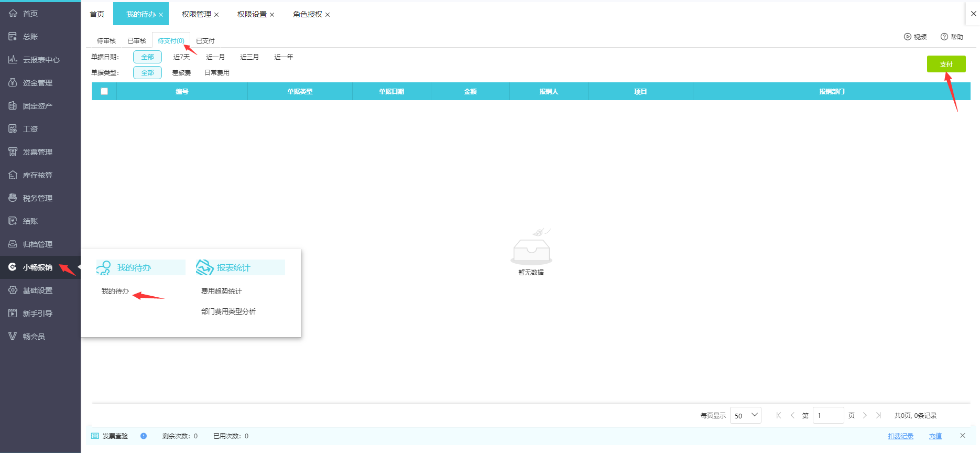Image resolution: width=980 pixels, height=453 pixels.
Task: Open the 资金管理 money bag icon
Action: click(13, 83)
